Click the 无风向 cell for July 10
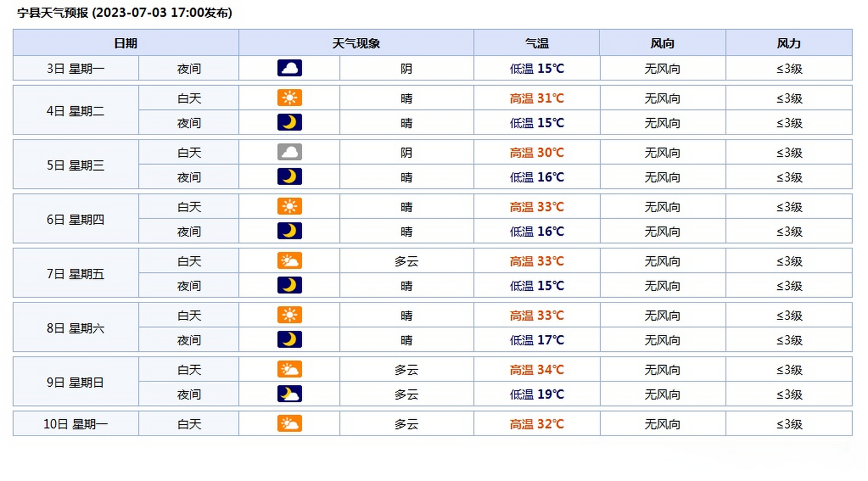 (663, 424)
